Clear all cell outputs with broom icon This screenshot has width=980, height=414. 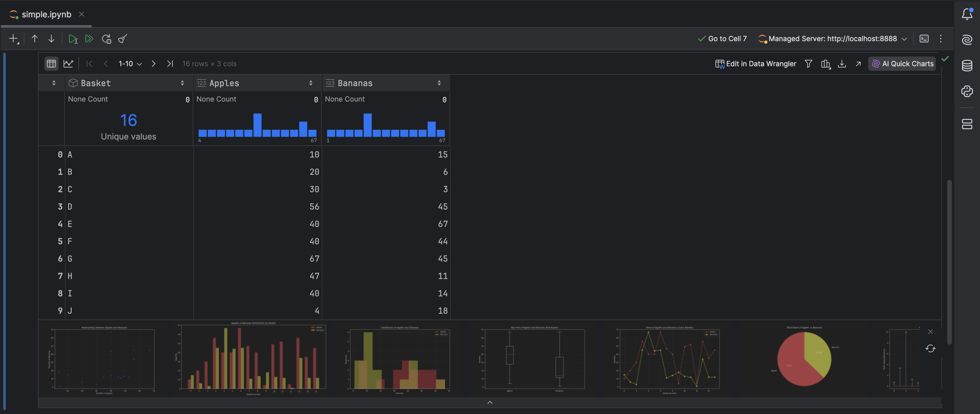pyautogui.click(x=123, y=39)
